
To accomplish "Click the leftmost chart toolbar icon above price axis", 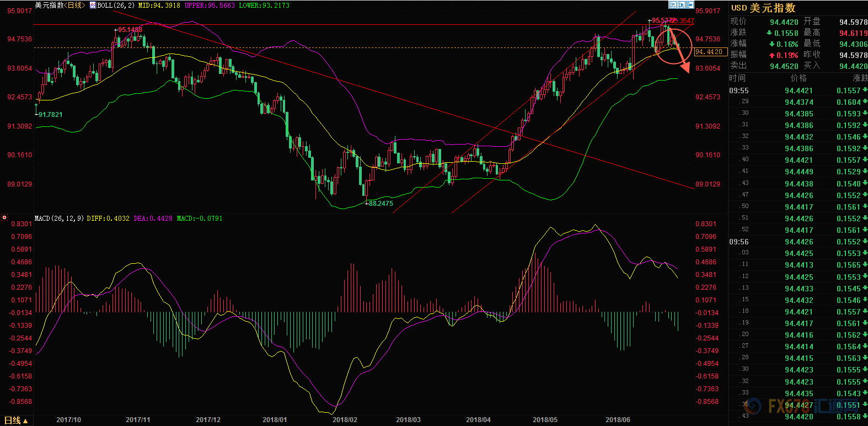I will 672,5.
